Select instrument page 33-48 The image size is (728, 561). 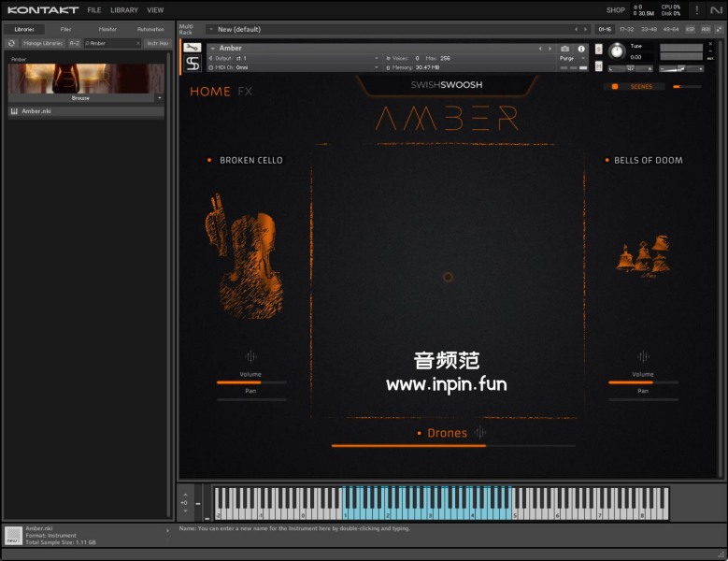click(649, 29)
